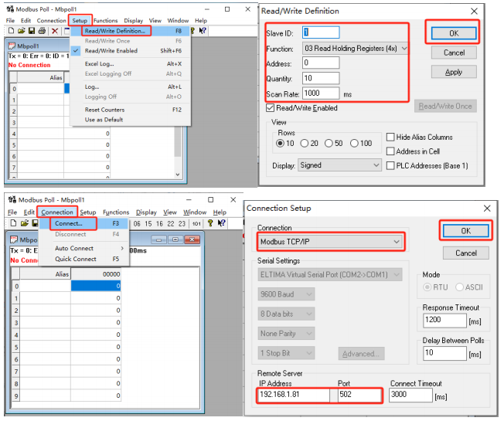Image resolution: width=504 pixels, height=421 pixels.
Task: Close Mbpoll1 child window with red X
Action: pyautogui.click(x=192, y=239)
